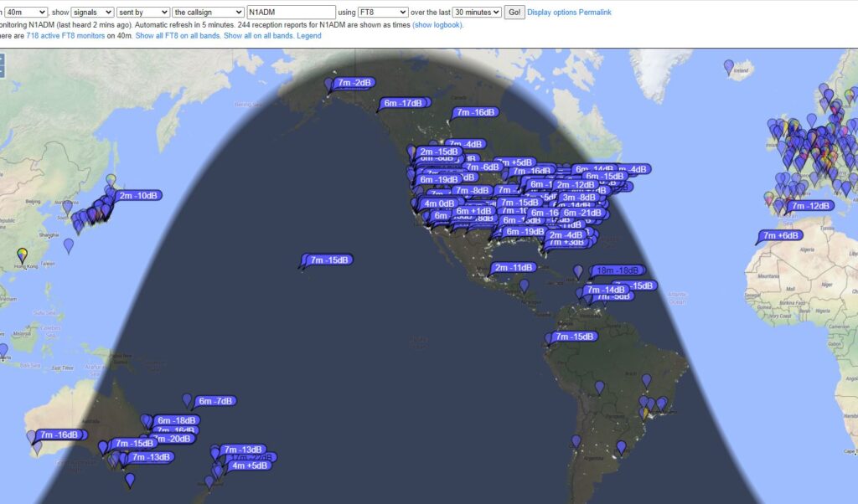
Task: Select the Hawaii marker showing 7m -15dB
Action: [x=330, y=260]
